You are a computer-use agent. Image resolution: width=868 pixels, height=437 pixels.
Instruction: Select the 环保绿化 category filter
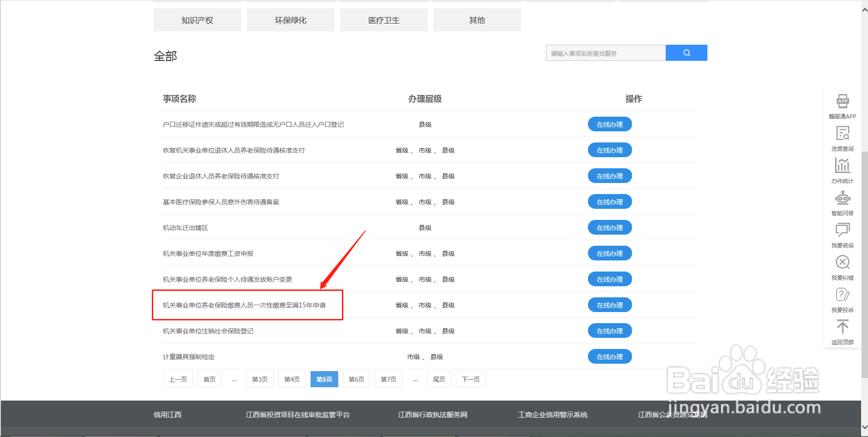coord(290,20)
